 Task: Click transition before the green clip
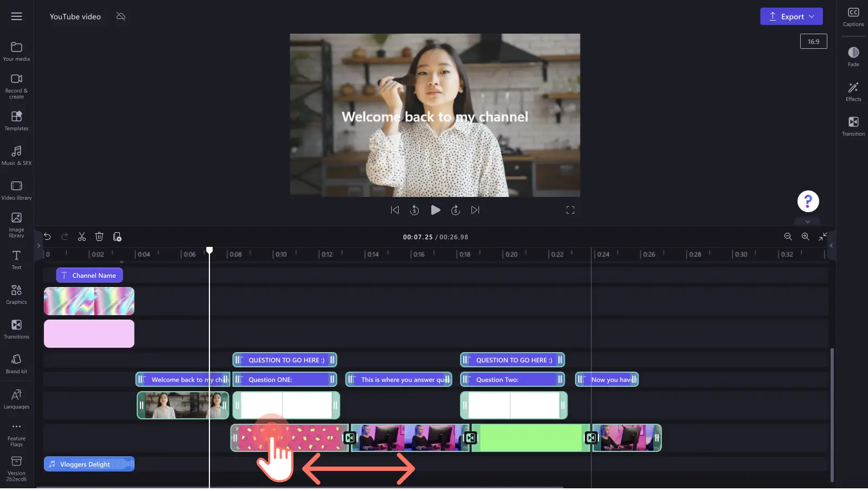coord(470,438)
